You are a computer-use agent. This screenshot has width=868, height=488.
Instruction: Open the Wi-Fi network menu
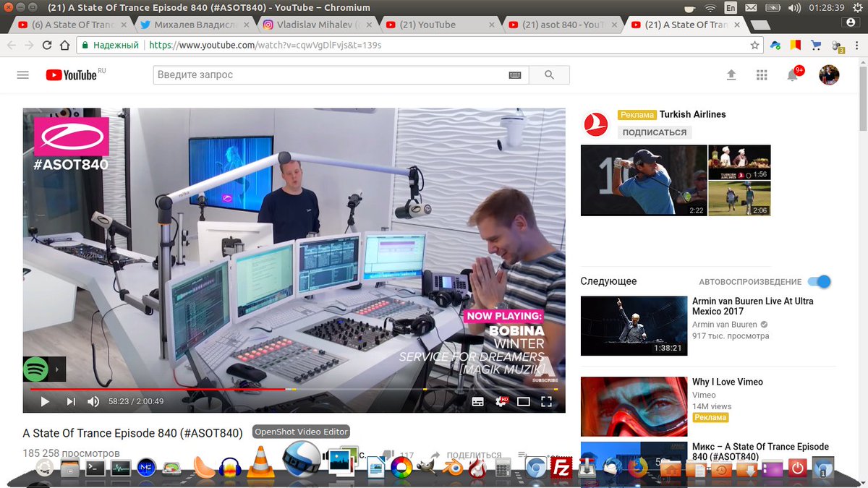[x=710, y=8]
